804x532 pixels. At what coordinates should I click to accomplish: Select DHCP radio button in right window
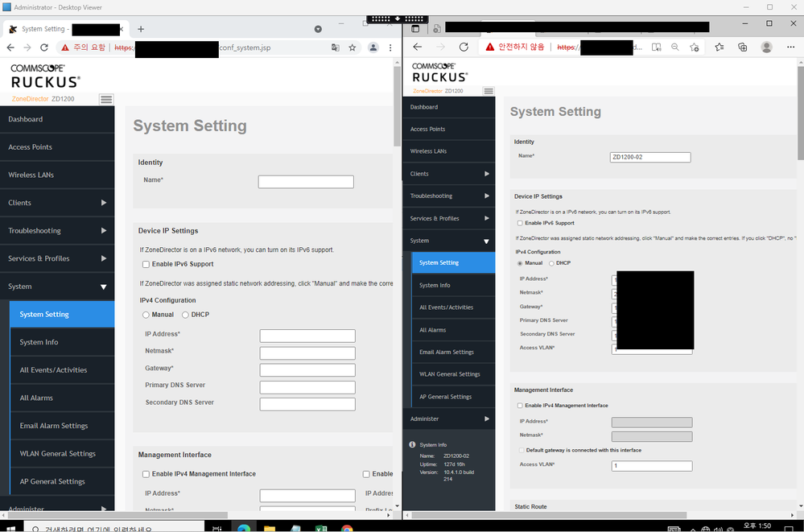(551, 263)
